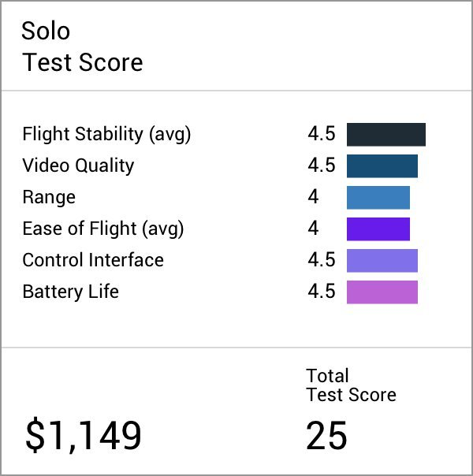Click the Control Interface lavender bar
This screenshot has height=476, width=473.
click(382, 261)
